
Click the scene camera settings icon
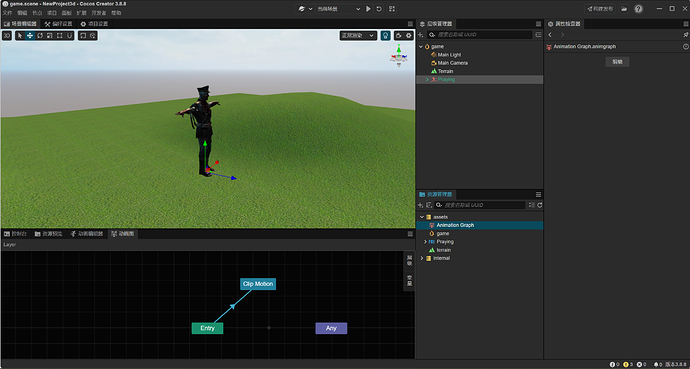pos(399,36)
